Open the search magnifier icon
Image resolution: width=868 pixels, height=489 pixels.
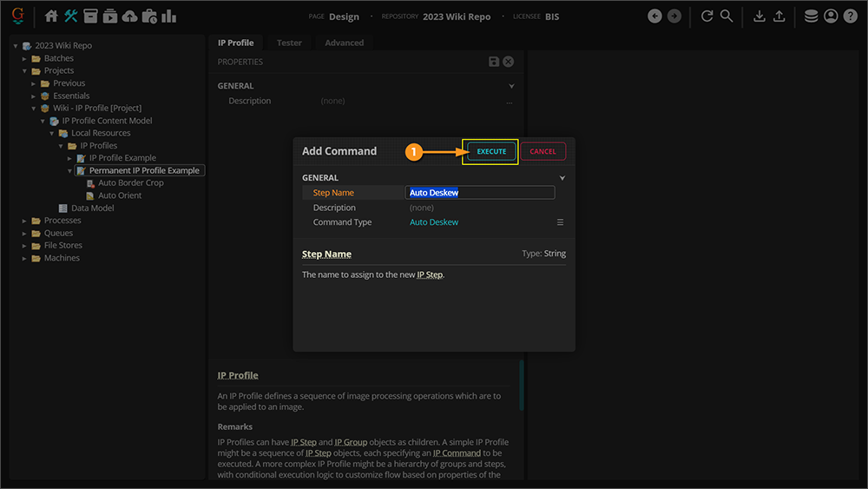727,16
